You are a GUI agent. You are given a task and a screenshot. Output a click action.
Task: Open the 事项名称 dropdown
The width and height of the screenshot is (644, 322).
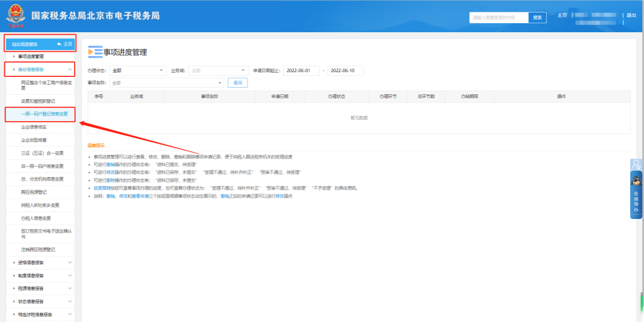(x=166, y=83)
